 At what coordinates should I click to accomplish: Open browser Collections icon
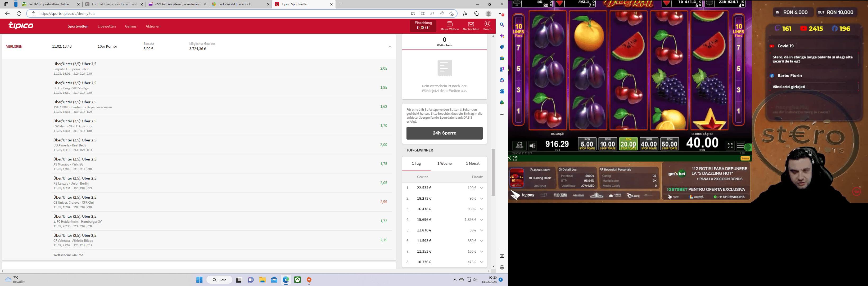pos(476,14)
